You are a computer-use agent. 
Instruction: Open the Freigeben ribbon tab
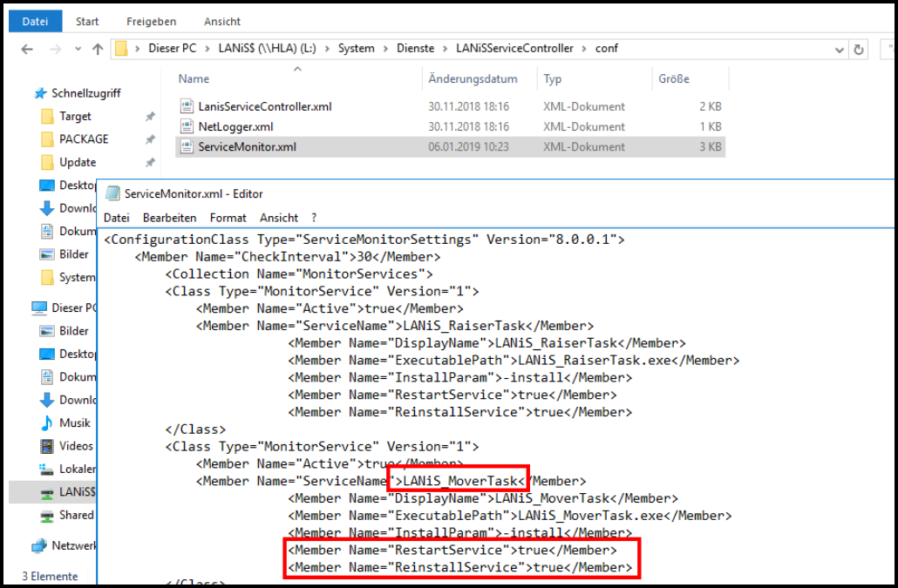click(151, 21)
